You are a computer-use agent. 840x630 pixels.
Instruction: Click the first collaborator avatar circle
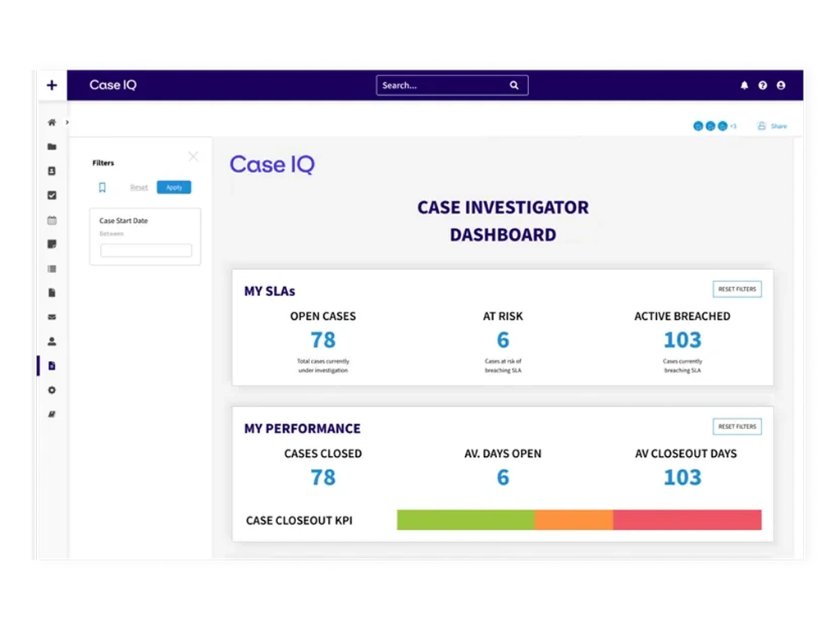[698, 126]
